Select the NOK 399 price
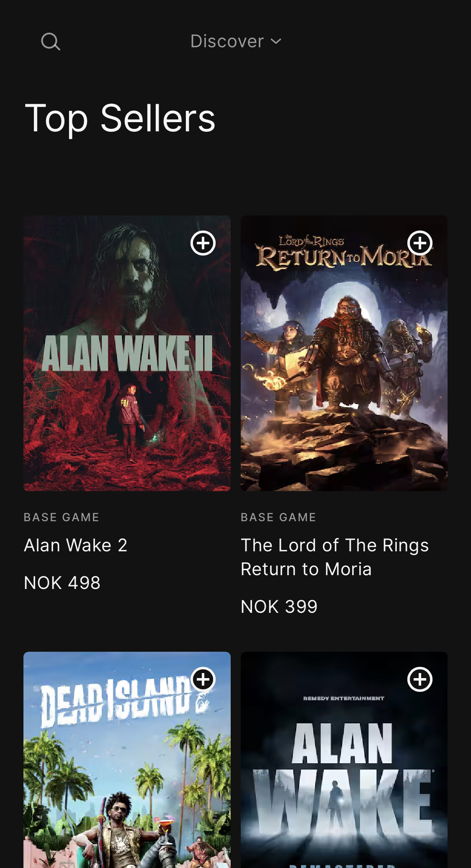Image resolution: width=471 pixels, height=868 pixels. tap(279, 607)
